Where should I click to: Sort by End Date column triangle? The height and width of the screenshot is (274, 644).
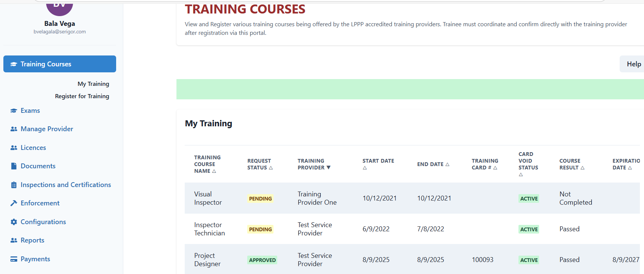(447, 165)
